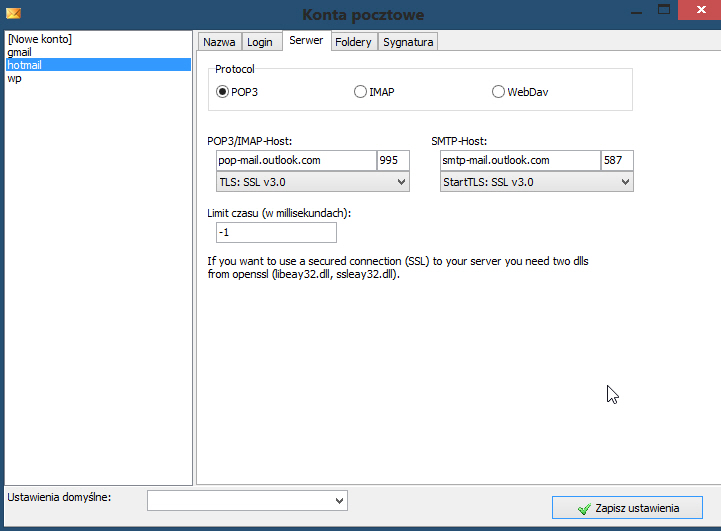Go to the Foldery tab

353,42
